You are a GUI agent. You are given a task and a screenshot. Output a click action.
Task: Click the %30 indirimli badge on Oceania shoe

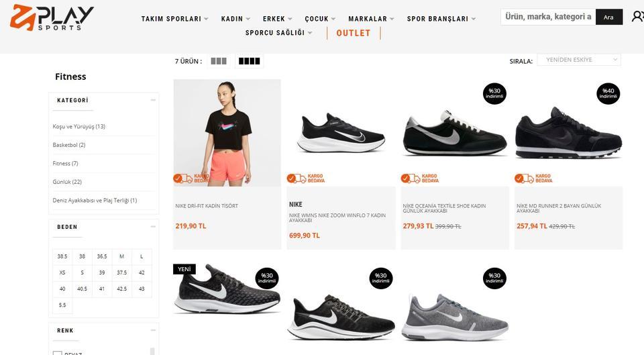click(x=494, y=94)
